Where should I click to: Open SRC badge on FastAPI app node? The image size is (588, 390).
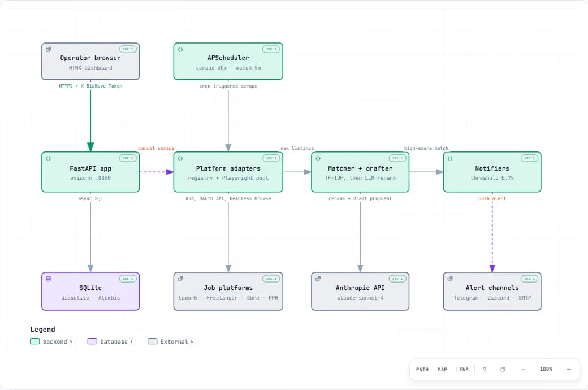coord(128,158)
